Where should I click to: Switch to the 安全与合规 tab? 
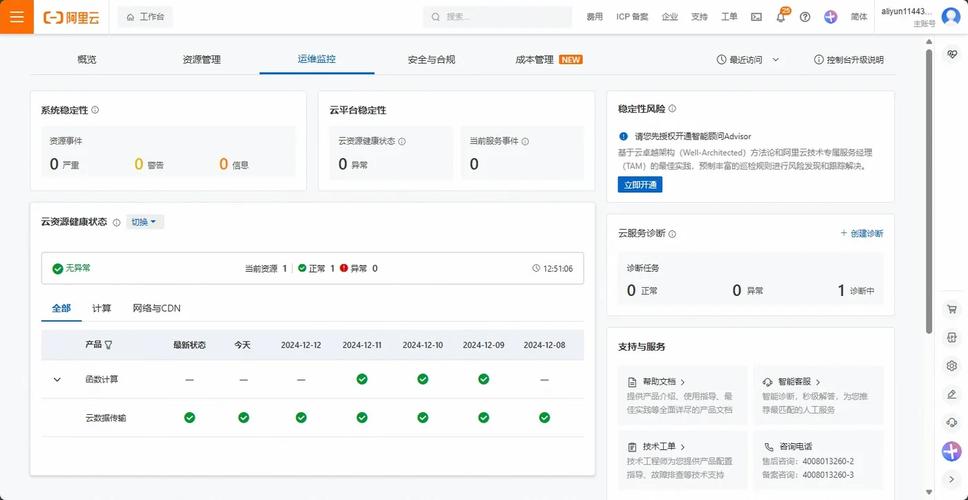(x=432, y=60)
